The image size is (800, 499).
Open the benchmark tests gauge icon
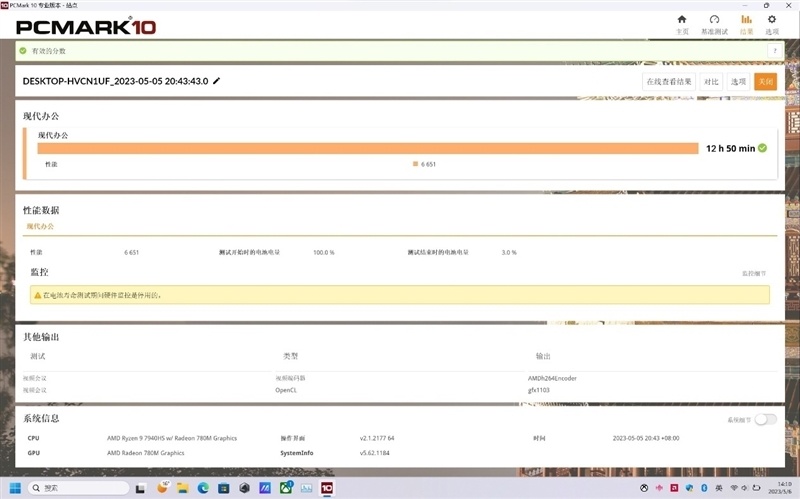coord(714,19)
